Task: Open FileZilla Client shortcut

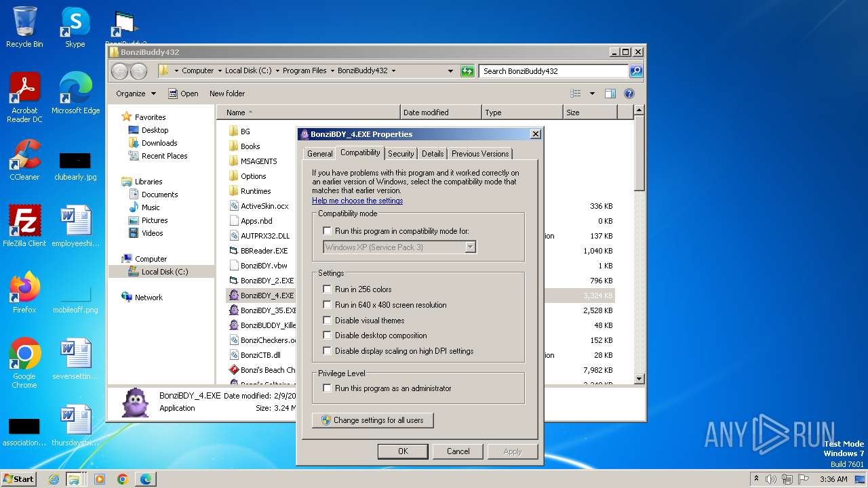Action: coord(24,226)
